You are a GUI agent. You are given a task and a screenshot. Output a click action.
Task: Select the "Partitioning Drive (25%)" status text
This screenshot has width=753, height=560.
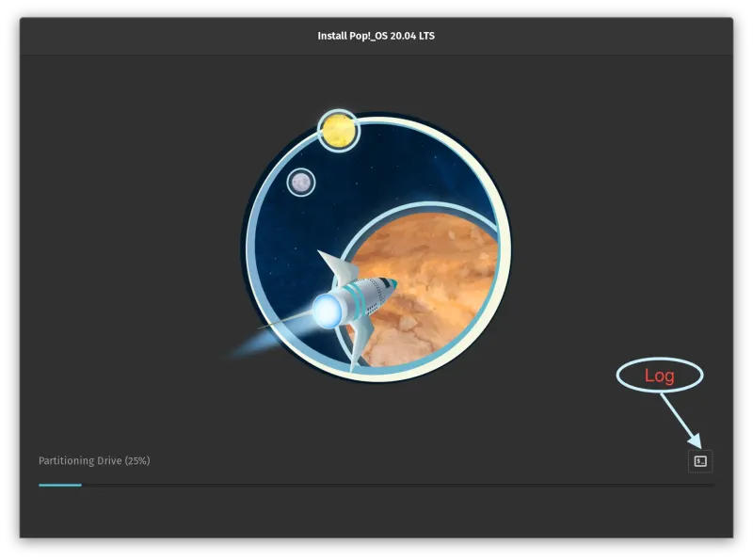coord(94,460)
